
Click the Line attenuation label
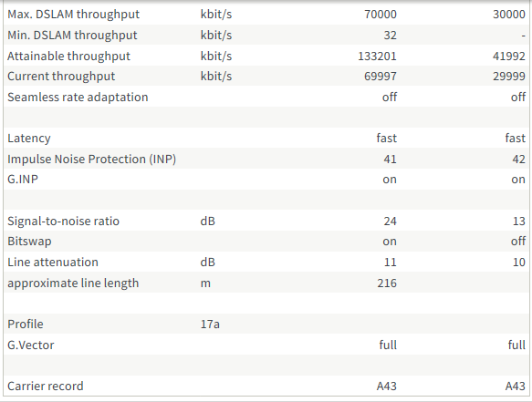click(53, 263)
